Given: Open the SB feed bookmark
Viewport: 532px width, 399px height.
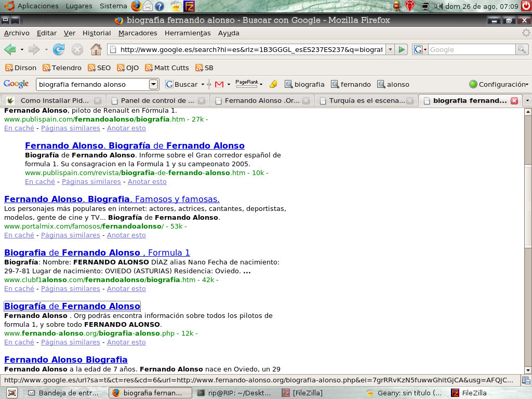Looking at the screenshot, I should (204, 68).
